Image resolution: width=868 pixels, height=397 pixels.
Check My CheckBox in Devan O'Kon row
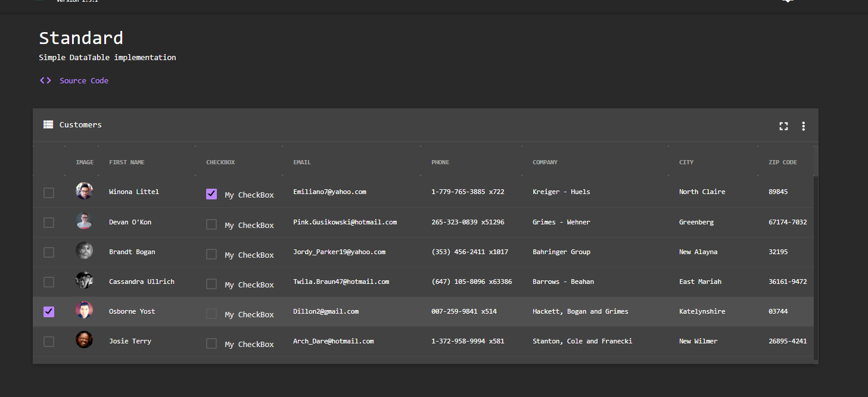(x=211, y=224)
